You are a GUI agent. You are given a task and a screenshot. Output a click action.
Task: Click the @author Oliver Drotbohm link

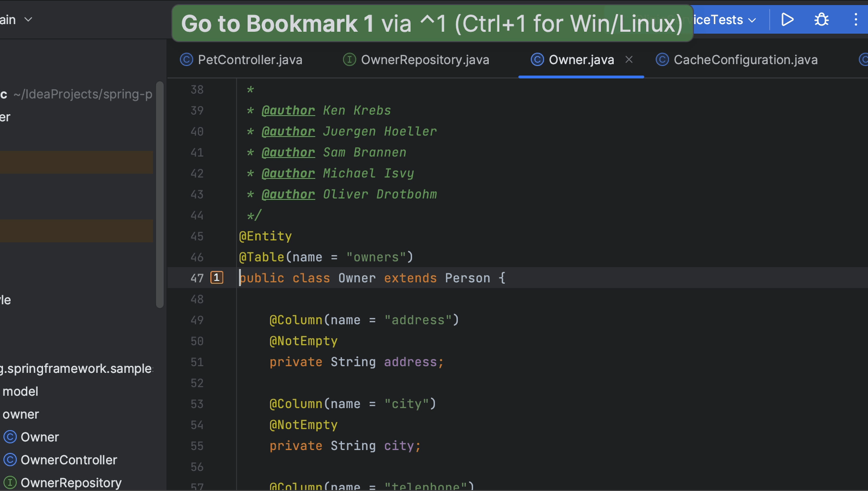(x=288, y=194)
